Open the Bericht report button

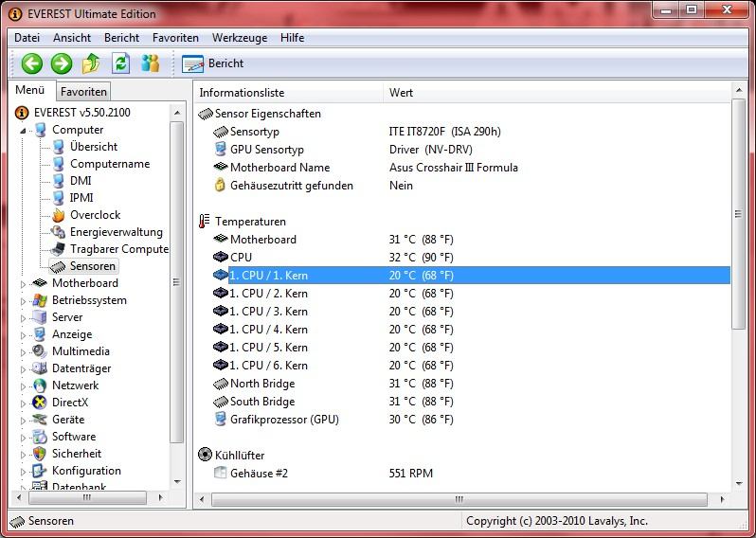212,63
